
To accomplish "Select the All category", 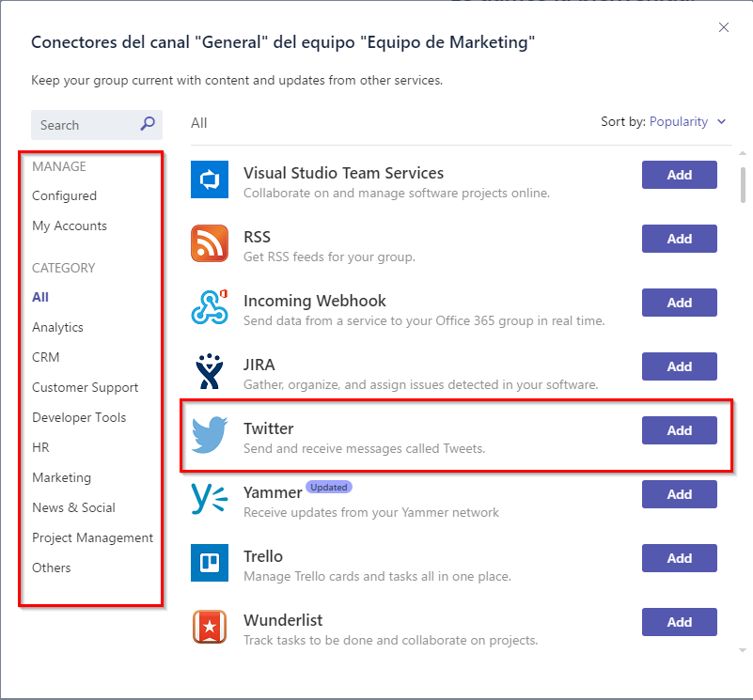I will click(40, 297).
